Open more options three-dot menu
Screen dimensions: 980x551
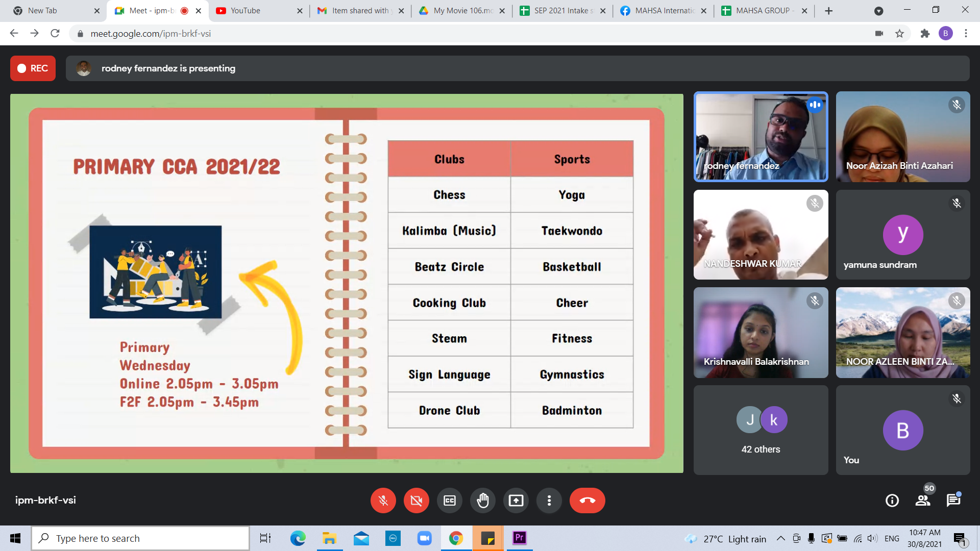click(549, 500)
